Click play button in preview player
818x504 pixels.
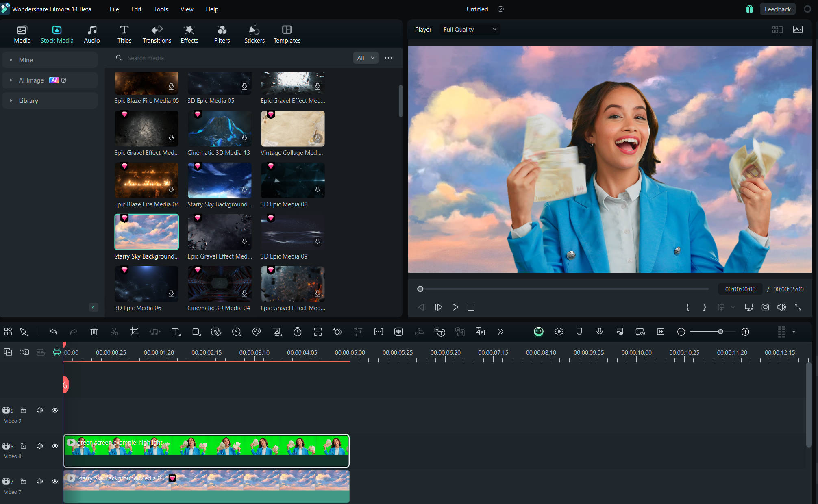click(x=455, y=306)
